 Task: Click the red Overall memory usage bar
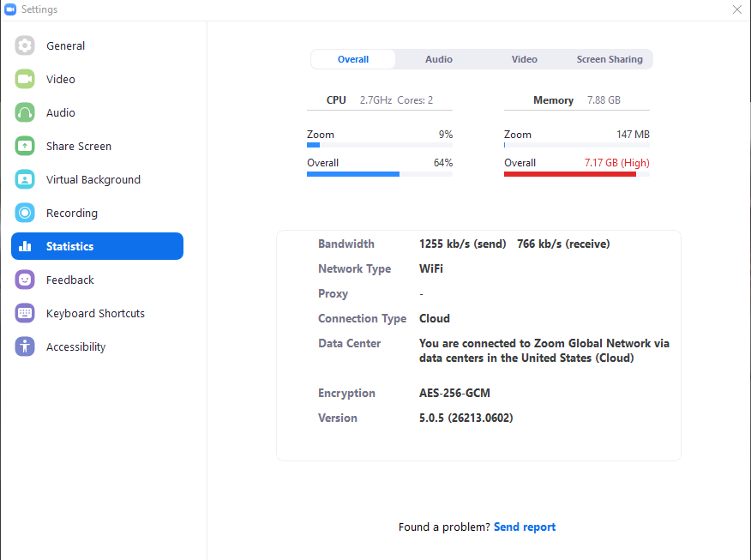[x=570, y=174]
